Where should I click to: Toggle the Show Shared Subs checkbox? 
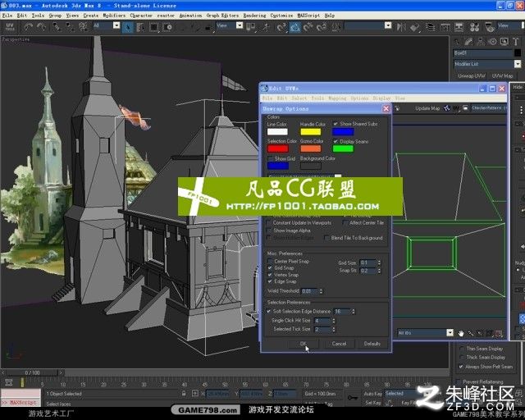[336, 124]
